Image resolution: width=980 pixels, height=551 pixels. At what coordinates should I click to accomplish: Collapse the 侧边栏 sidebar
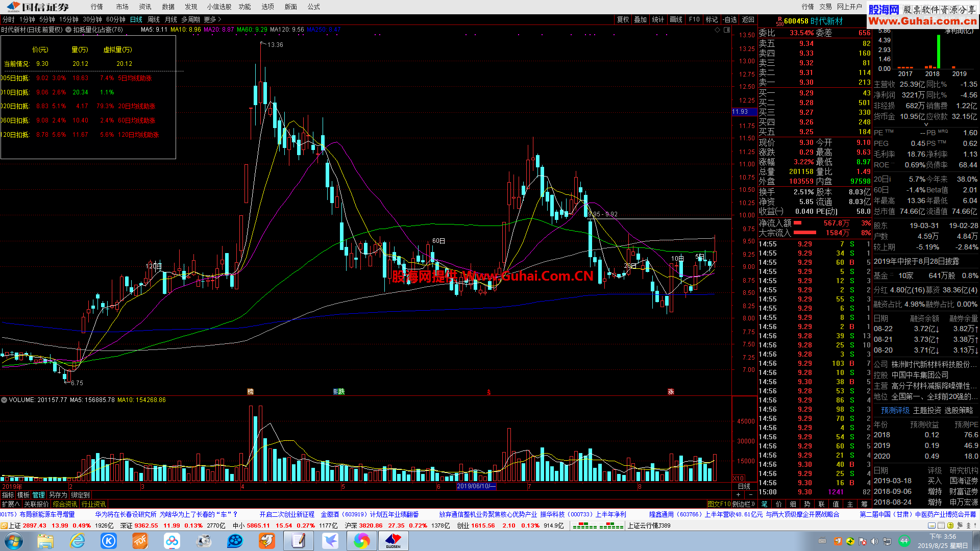click(x=744, y=504)
